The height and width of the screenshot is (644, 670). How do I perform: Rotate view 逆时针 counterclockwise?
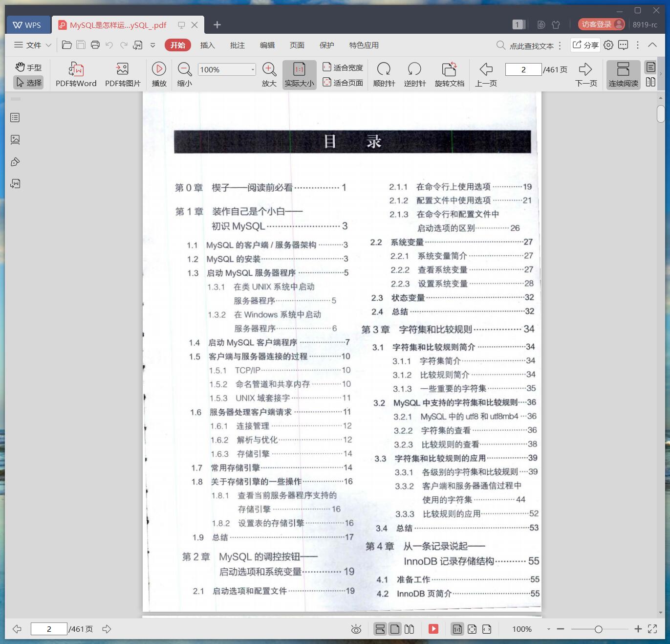point(415,75)
